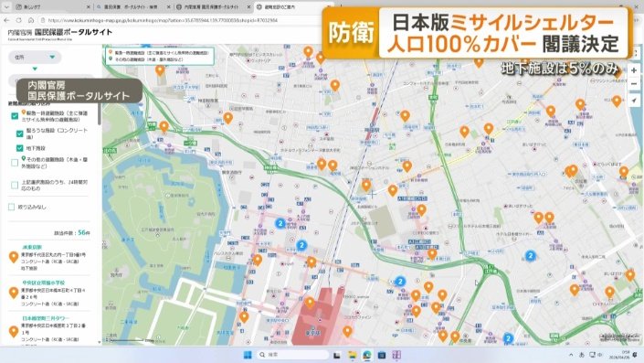Reload the page in the browser toolbar
Image resolution: width=644 pixels, height=363 pixels.
tap(19, 20)
